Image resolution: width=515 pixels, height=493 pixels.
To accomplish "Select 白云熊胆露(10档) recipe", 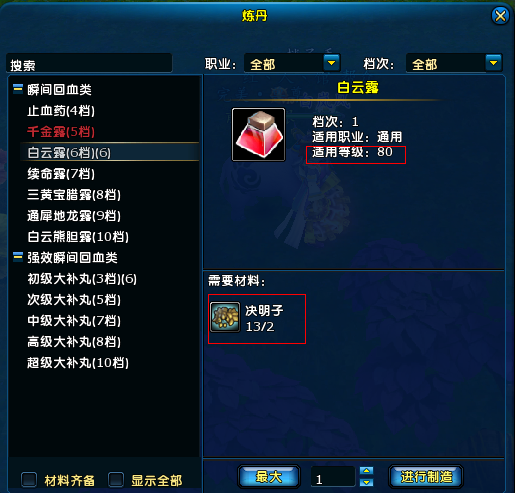I will point(78,237).
